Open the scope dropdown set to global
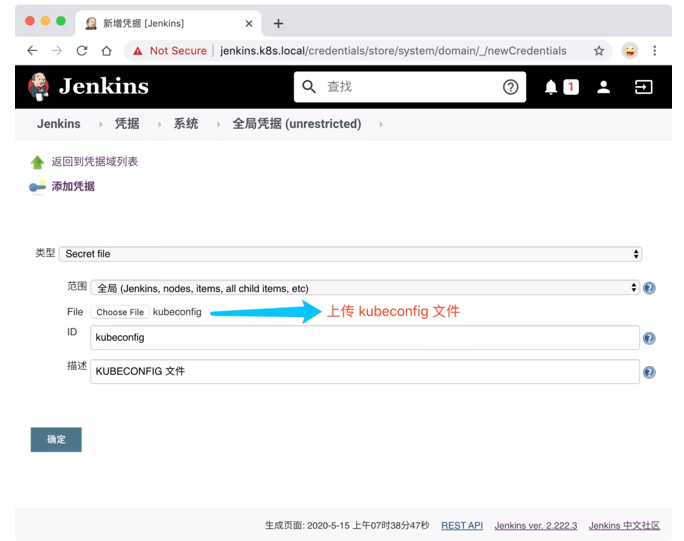Image resolution: width=684 pixels, height=541 pixels. [365, 288]
